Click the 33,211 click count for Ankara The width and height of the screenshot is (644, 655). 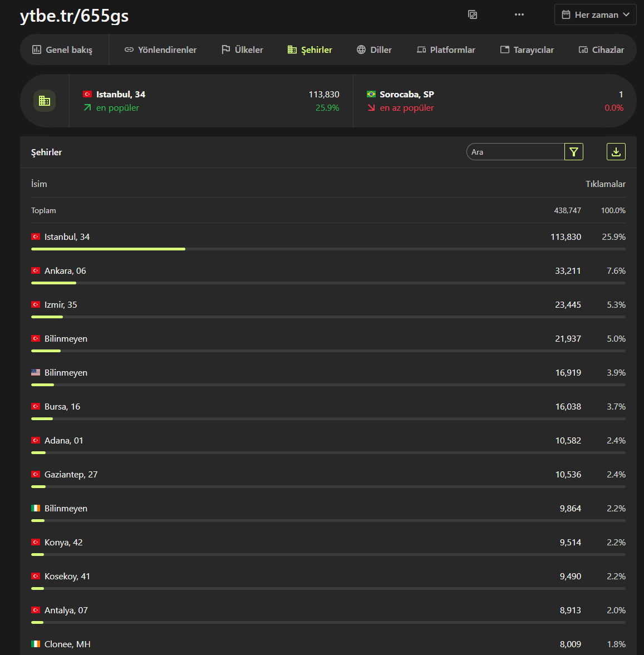[568, 270]
